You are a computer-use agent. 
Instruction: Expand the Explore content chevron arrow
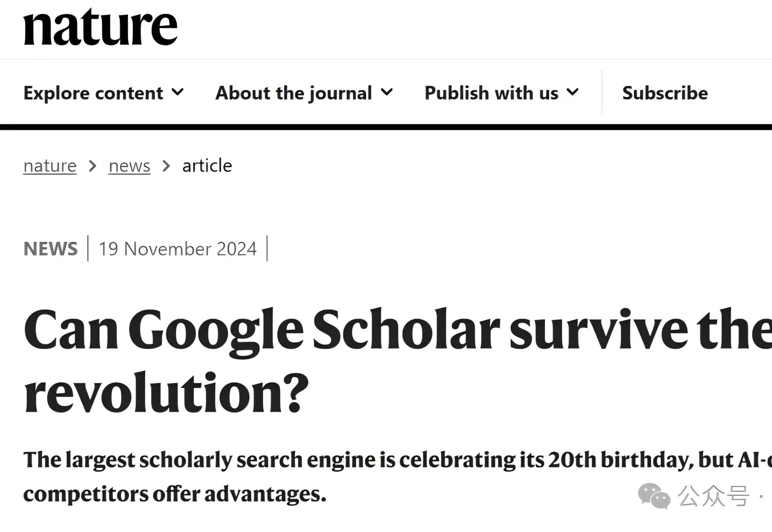178,92
